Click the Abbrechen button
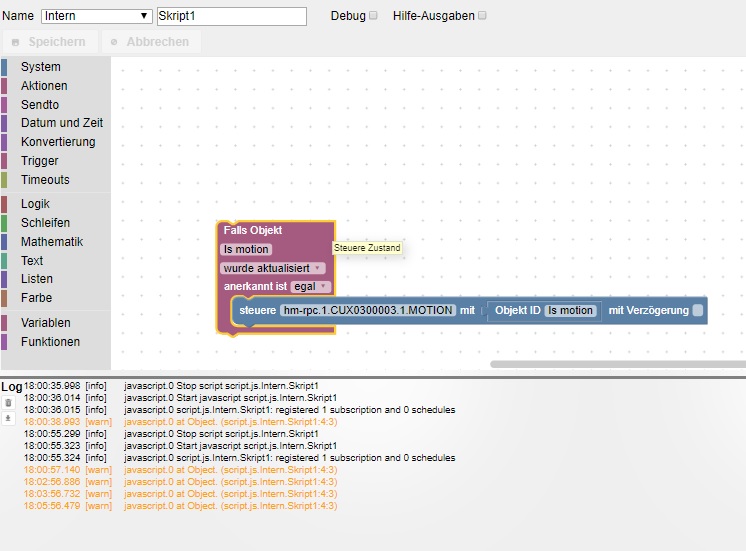Image resolution: width=746 pixels, height=551 pixels. click(x=151, y=42)
